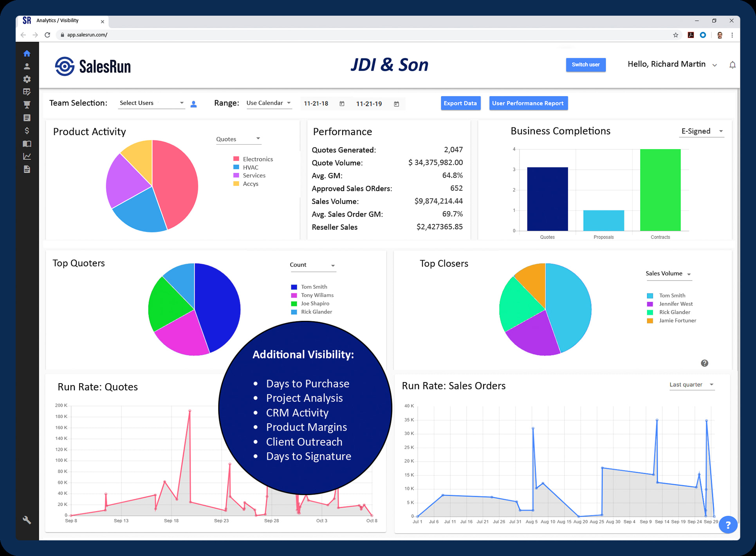
Task: Click the wrench icon at sidebar bottom
Action: (x=27, y=520)
